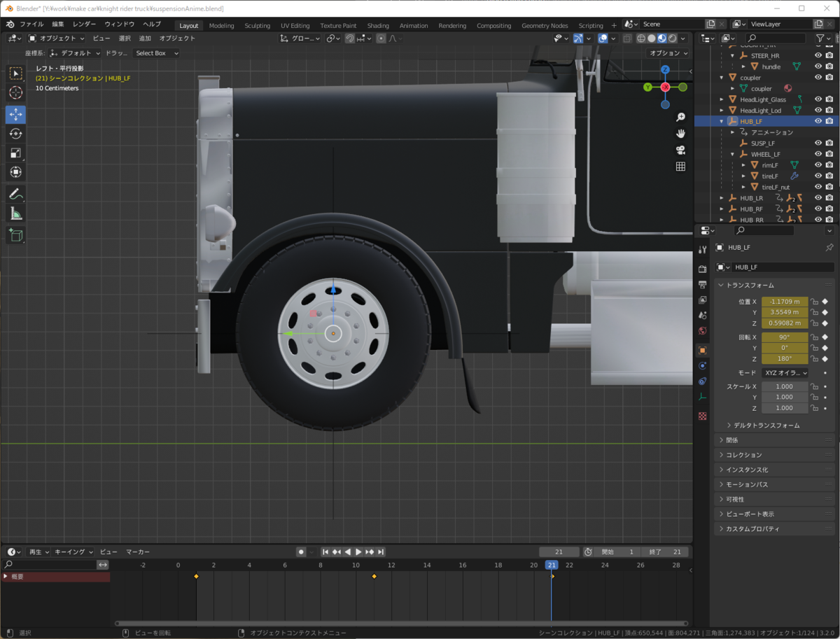Click the 位置 X value field
Viewport: 840px width, 639px height.
[x=784, y=302]
